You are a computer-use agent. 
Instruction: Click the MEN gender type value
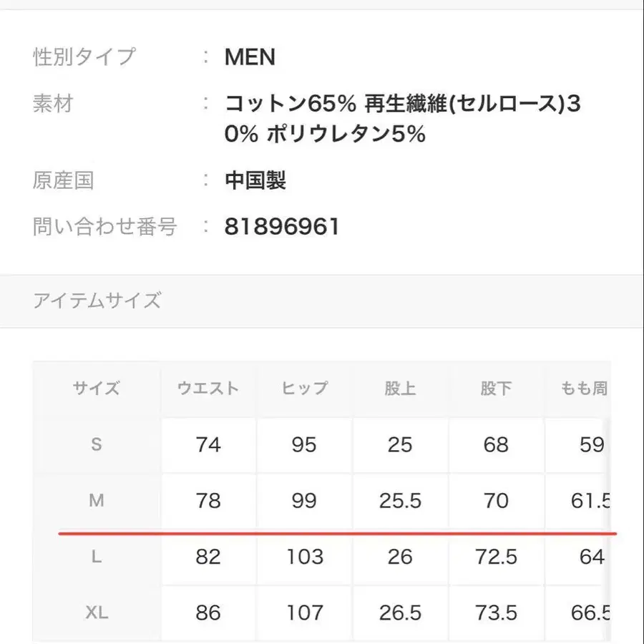250,57
